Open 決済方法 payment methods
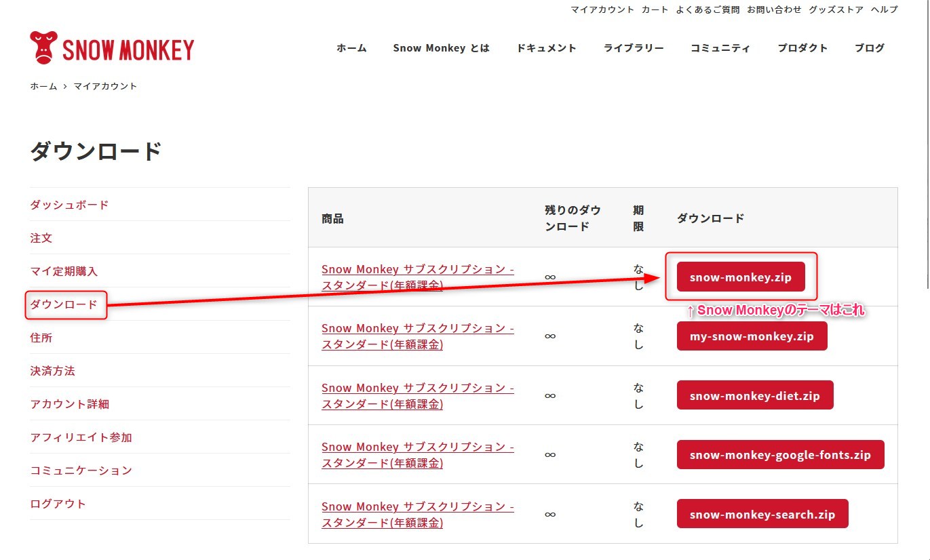This screenshot has height=560, width=930. point(52,371)
